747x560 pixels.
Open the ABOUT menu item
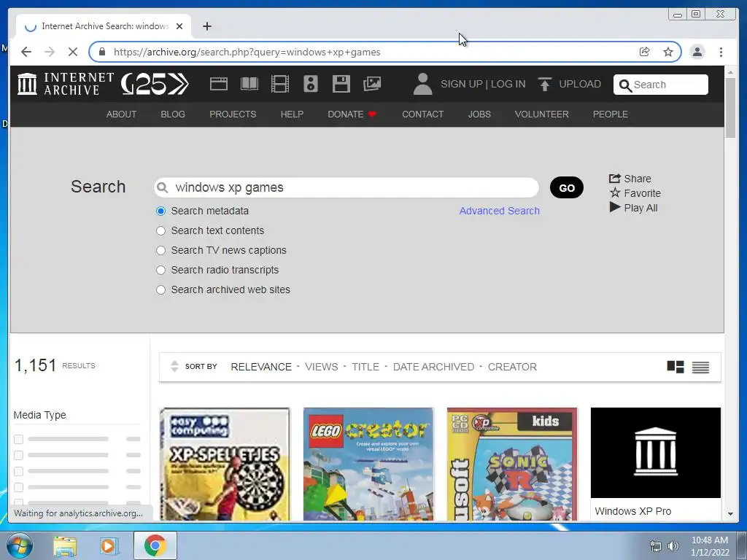point(122,114)
